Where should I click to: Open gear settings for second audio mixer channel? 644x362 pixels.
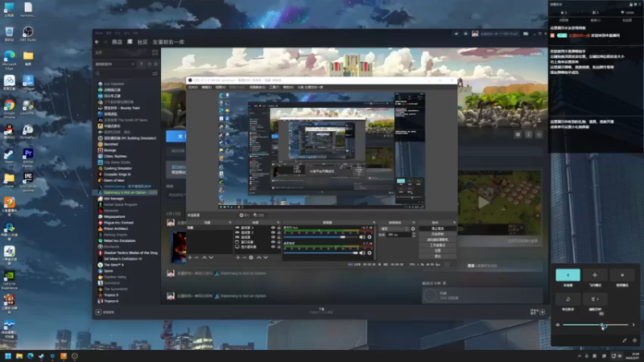click(x=369, y=253)
